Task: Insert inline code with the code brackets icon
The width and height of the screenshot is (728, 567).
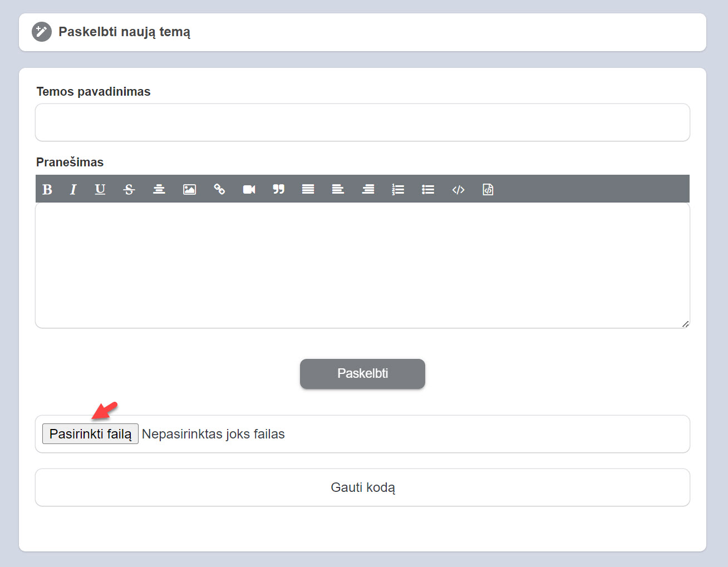Action: 458,190
